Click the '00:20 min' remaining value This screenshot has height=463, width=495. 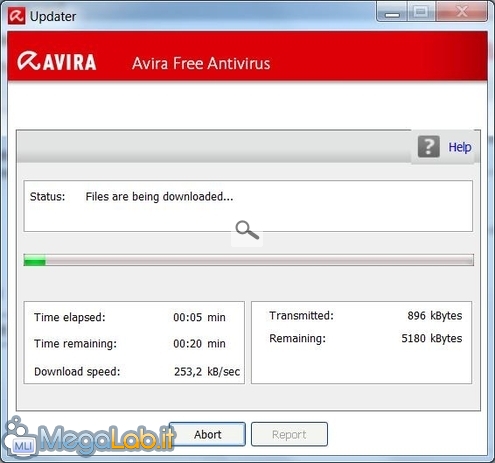click(199, 344)
